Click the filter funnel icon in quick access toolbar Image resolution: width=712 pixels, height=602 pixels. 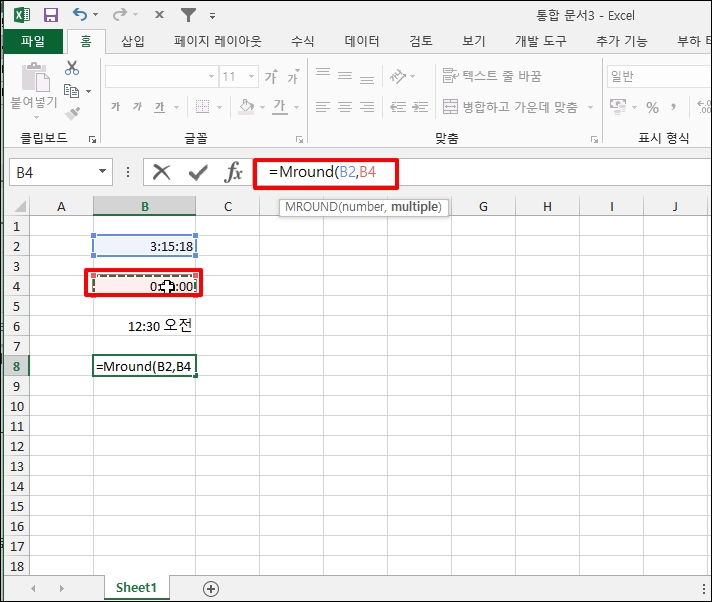pos(188,15)
